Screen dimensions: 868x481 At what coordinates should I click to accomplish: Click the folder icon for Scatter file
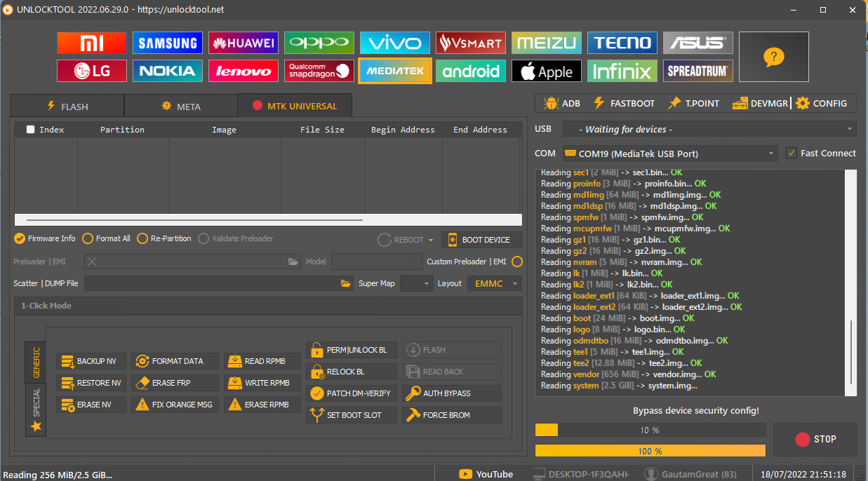(x=345, y=283)
